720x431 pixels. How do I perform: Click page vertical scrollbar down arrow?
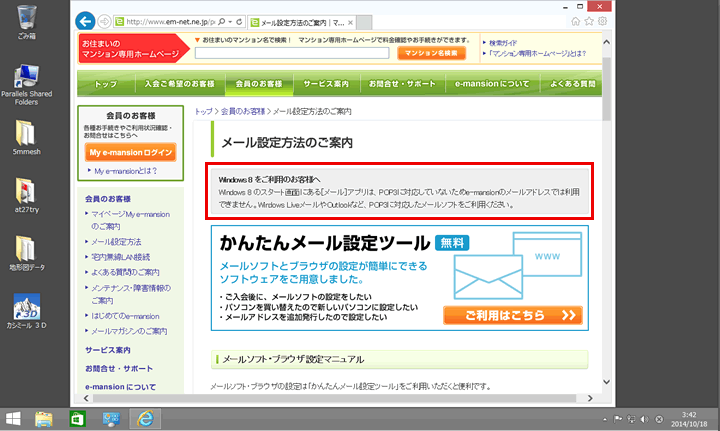pyautogui.click(x=607, y=382)
